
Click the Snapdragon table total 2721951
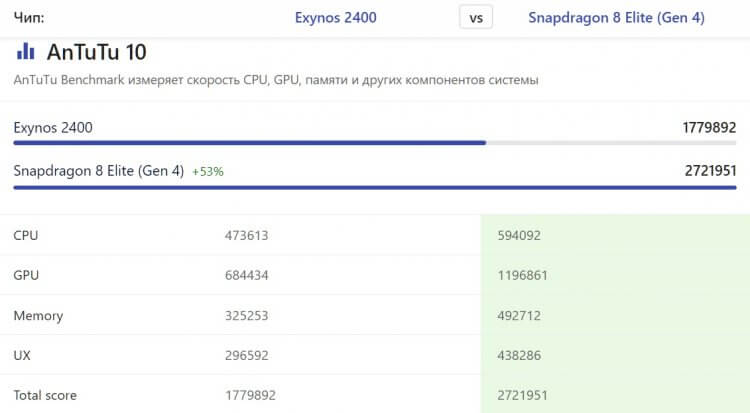[x=522, y=395]
